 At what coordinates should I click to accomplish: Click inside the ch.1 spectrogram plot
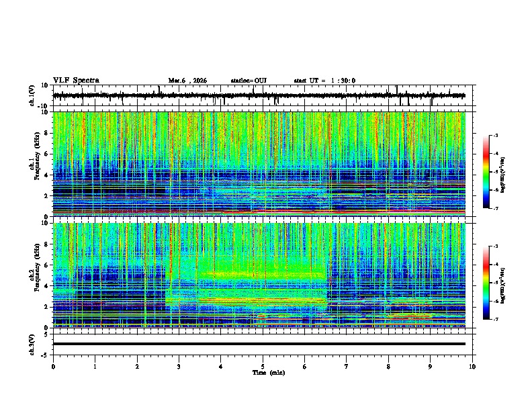coord(259,164)
